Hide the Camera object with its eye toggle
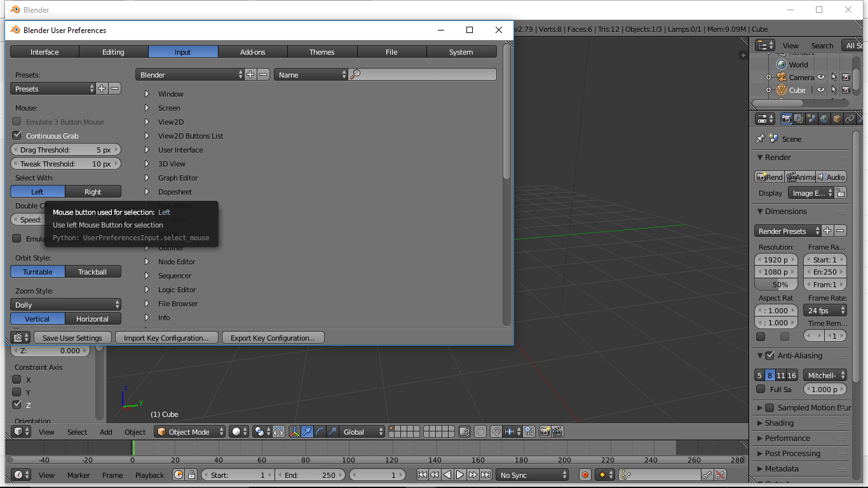Viewport: 868px width, 488px height. click(822, 77)
